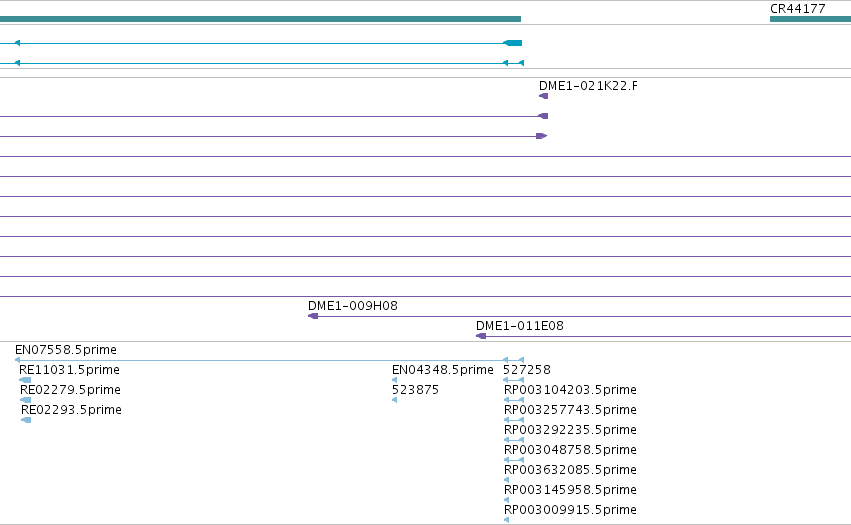The width and height of the screenshot is (851, 525).
Task: Click the 527258 blue feature glyph
Action: pos(513,380)
